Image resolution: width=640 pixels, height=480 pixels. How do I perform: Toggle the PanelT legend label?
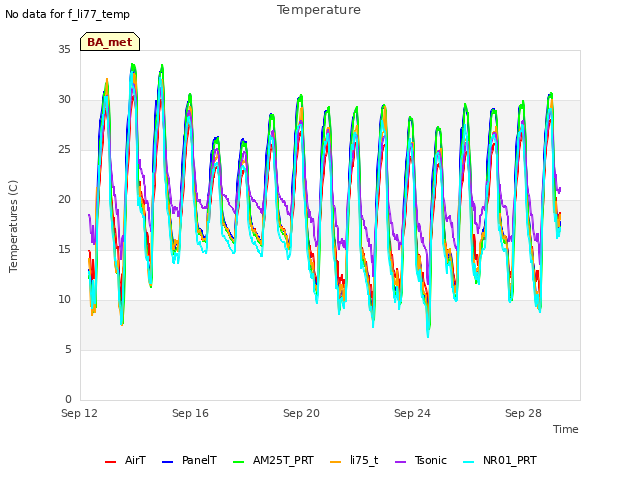click(x=199, y=460)
